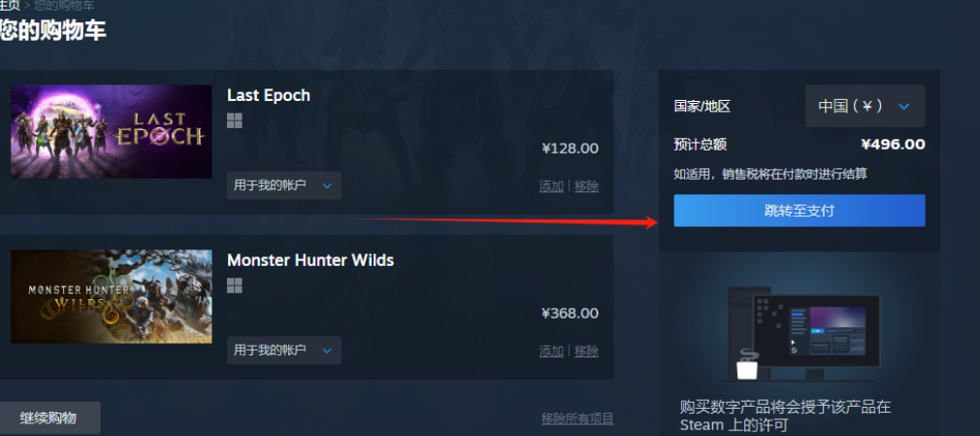
Task: Click 移除所有项目 link
Action: pyautogui.click(x=577, y=419)
